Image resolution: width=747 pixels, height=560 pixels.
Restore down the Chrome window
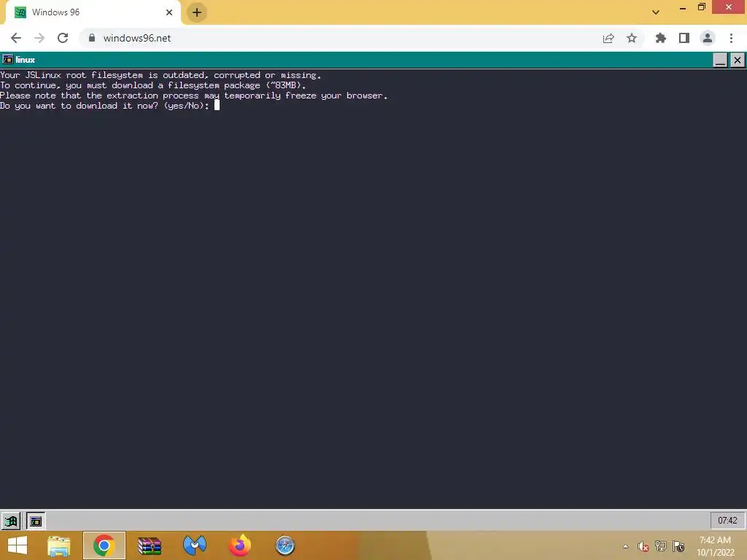(x=702, y=7)
